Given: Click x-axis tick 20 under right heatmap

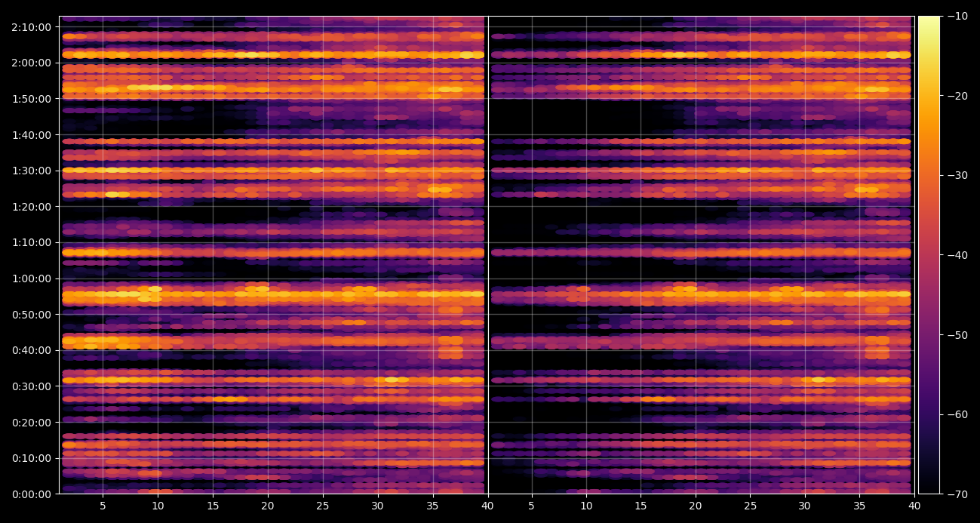Looking at the screenshot, I should coord(695,506).
